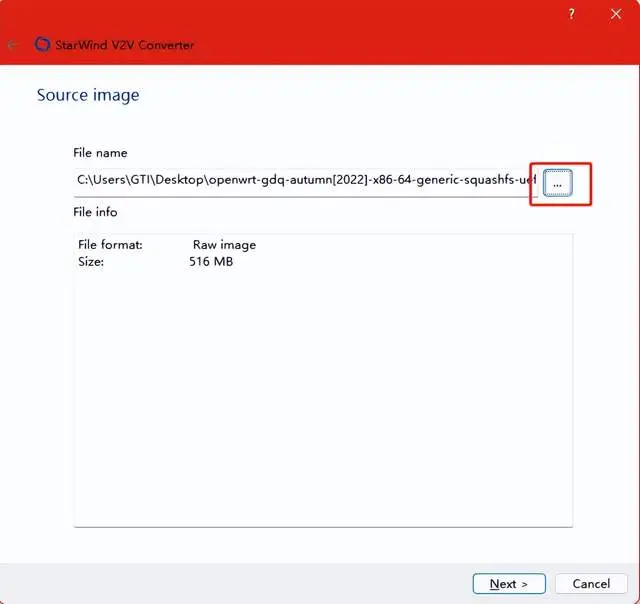This screenshot has height=604, width=640.
Task: Cancel the conversion wizard
Action: pos(591,584)
